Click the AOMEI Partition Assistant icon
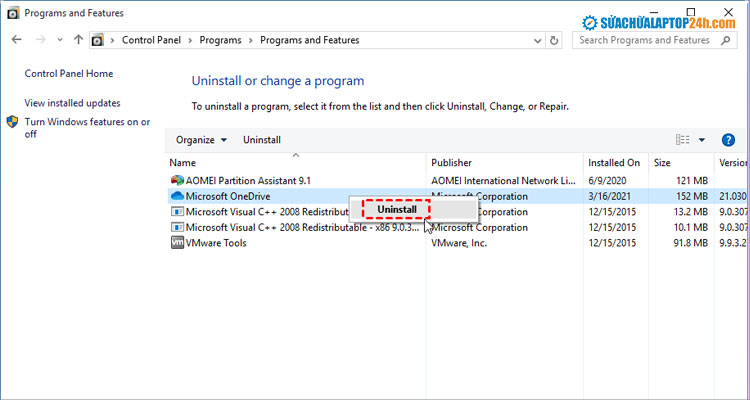750x400 pixels. 177,180
